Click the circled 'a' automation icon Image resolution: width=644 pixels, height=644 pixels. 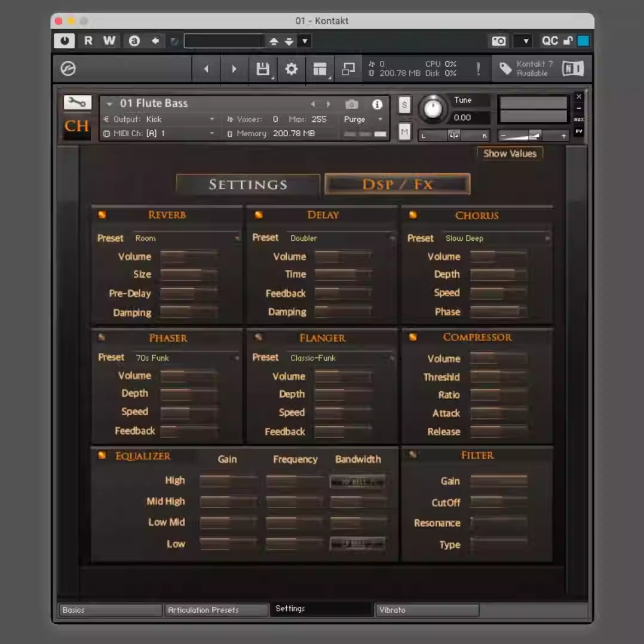tap(134, 41)
